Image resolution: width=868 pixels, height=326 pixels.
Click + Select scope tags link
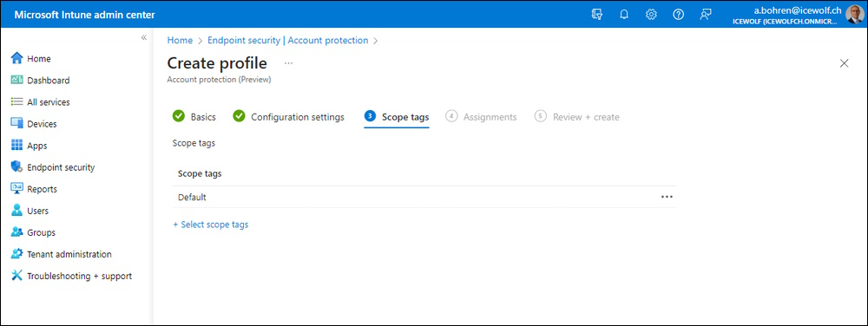point(210,225)
